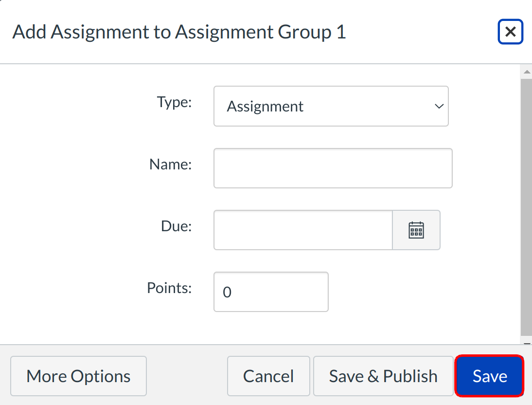The height and width of the screenshot is (405, 532).
Task: Select the Points input box
Action: pyautogui.click(x=271, y=292)
